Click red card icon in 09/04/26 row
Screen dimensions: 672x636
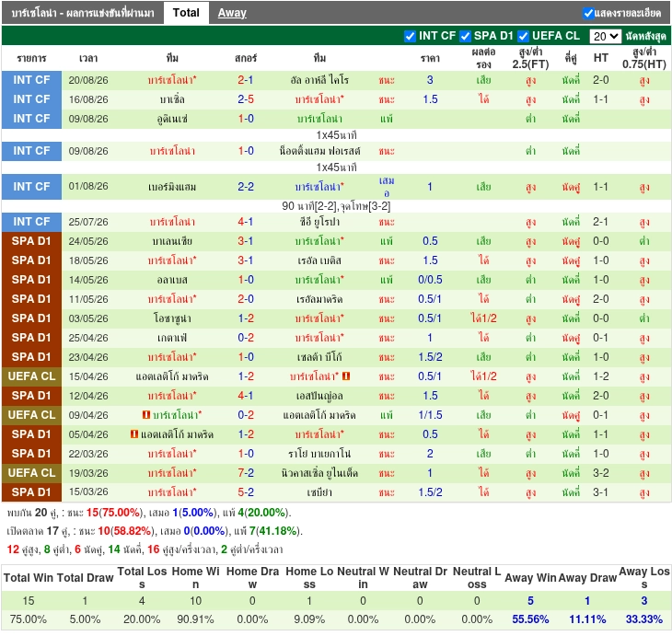[146, 415]
